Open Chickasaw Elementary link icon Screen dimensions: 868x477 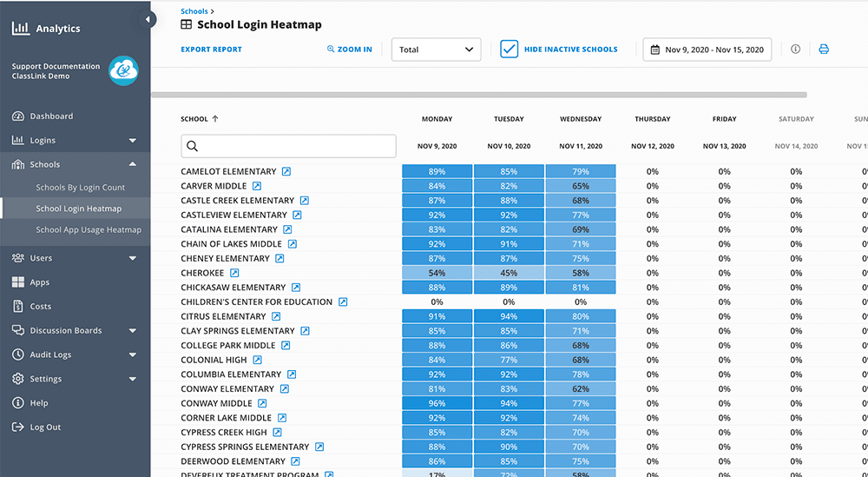pyautogui.click(x=296, y=288)
